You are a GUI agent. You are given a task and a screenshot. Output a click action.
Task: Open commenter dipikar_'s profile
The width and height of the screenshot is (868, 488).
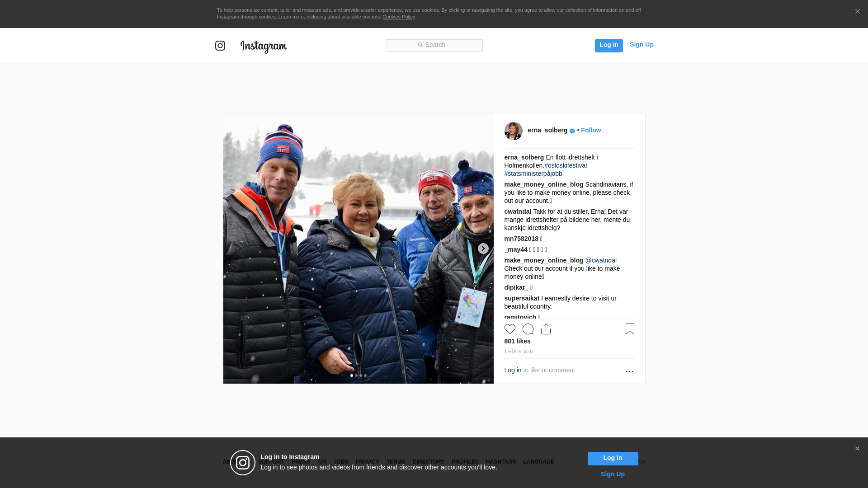coord(516,287)
